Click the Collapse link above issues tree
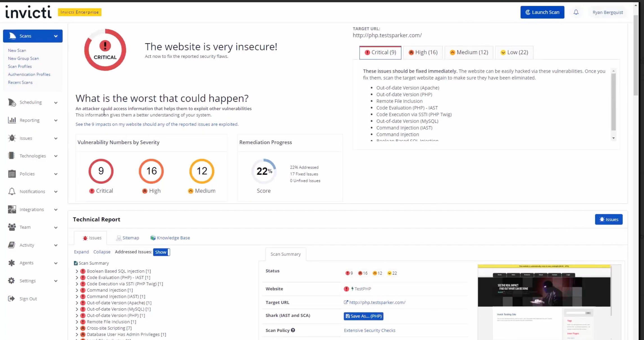This screenshot has width=644, height=340. (x=102, y=252)
